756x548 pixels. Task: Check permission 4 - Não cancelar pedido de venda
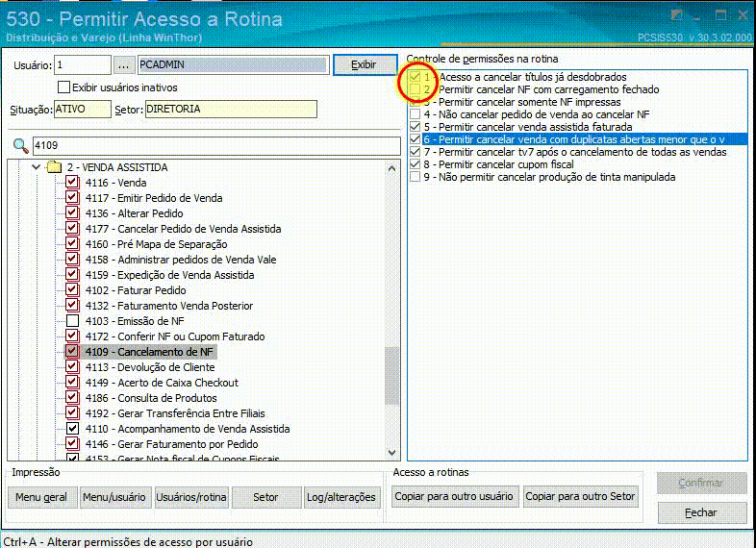415,114
